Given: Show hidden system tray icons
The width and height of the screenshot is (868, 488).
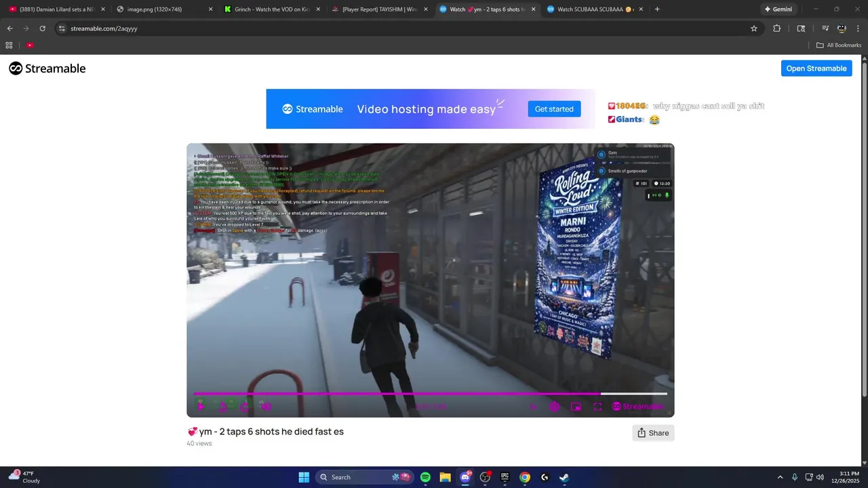Looking at the screenshot, I should click(780, 477).
